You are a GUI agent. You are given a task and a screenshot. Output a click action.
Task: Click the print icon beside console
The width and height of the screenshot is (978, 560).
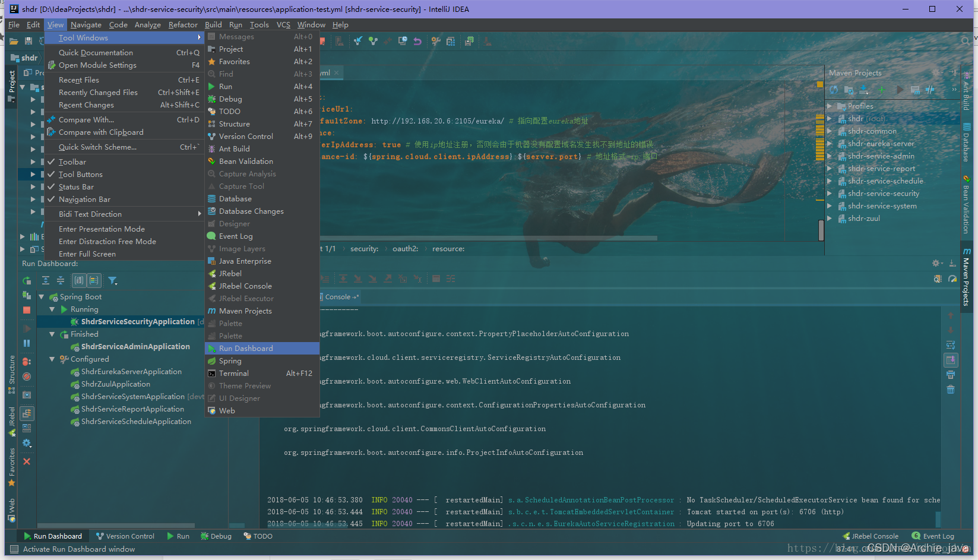pos(951,375)
